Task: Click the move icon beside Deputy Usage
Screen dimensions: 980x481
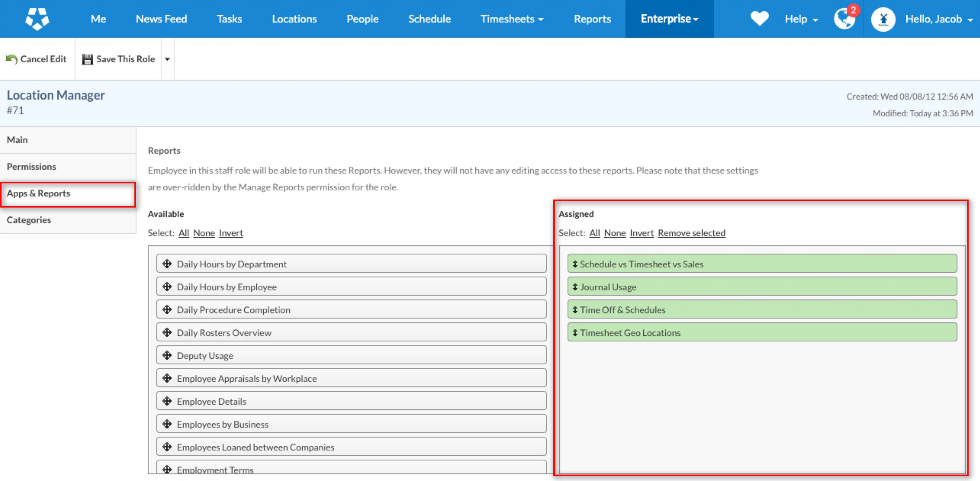Action: [167, 356]
